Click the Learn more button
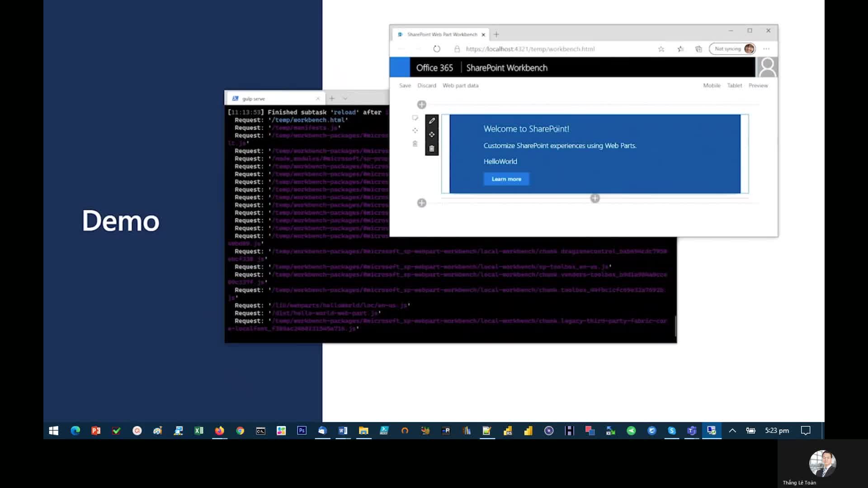This screenshot has width=868, height=488. click(x=506, y=179)
